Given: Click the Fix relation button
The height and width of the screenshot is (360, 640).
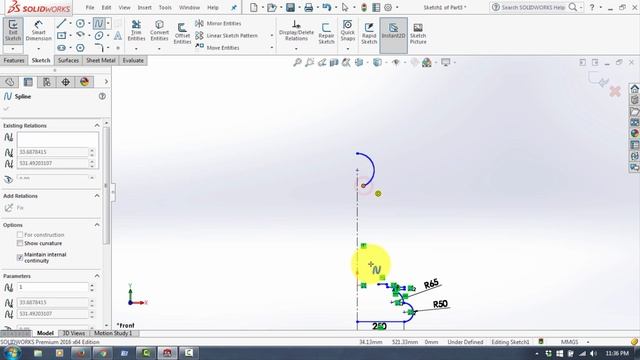Looking at the screenshot, I should pos(14,208).
